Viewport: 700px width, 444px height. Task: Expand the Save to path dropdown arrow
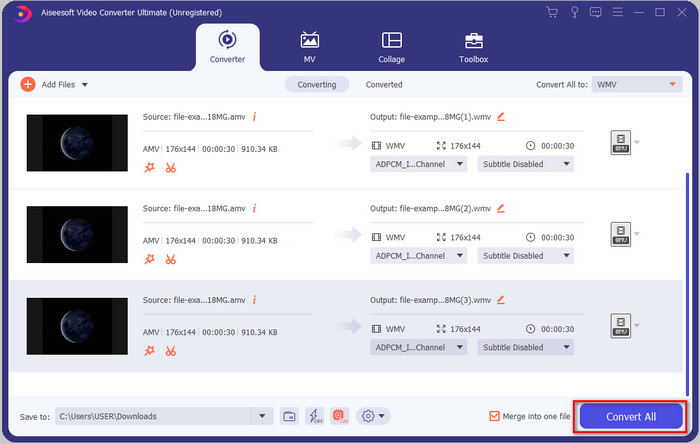(x=262, y=416)
